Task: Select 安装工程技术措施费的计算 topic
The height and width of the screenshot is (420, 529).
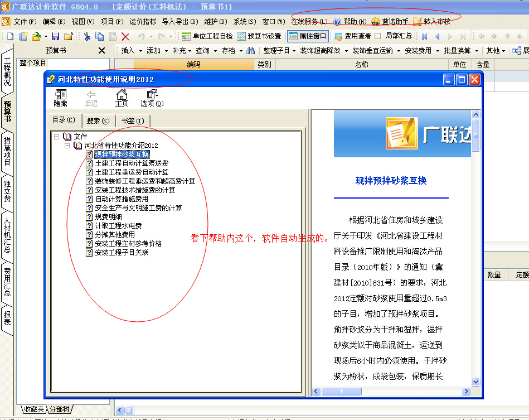Action: click(135, 190)
